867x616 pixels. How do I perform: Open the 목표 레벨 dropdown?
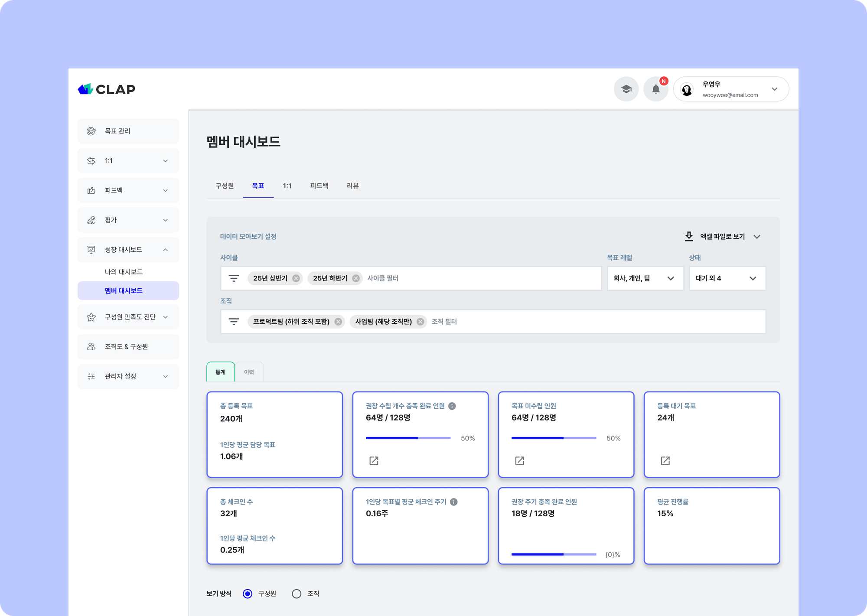[x=645, y=278]
